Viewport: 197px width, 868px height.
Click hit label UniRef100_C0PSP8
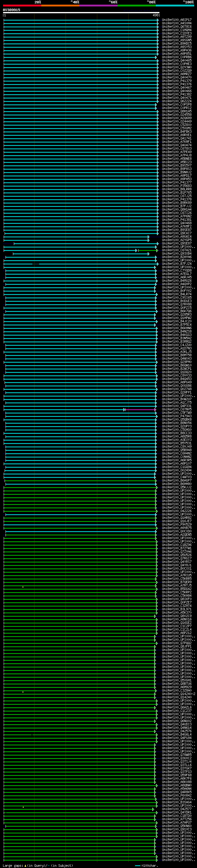pyautogui.click(x=177, y=104)
